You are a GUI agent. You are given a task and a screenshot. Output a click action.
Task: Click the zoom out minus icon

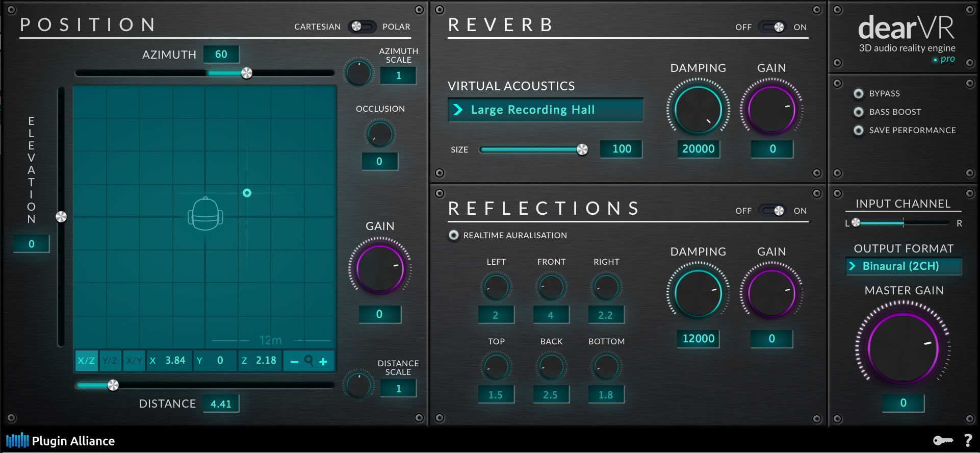point(294,361)
